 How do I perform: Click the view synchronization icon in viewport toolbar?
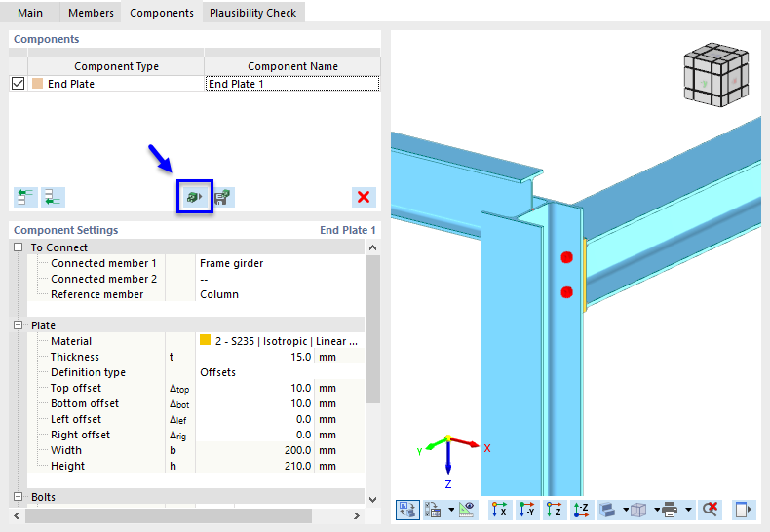point(407,510)
